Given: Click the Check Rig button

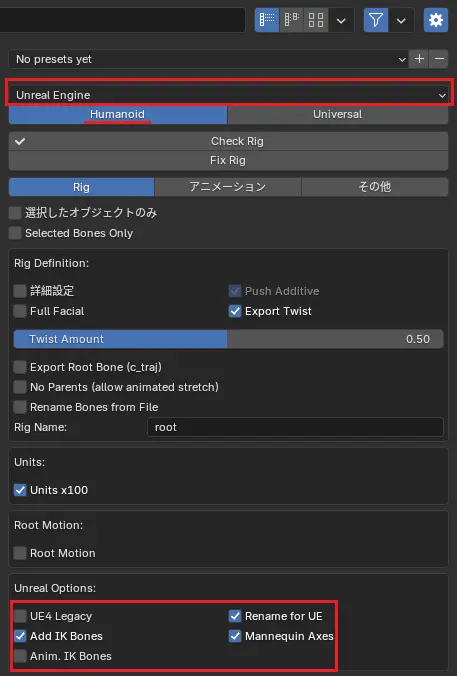Looking at the screenshot, I should pyautogui.click(x=228, y=141).
